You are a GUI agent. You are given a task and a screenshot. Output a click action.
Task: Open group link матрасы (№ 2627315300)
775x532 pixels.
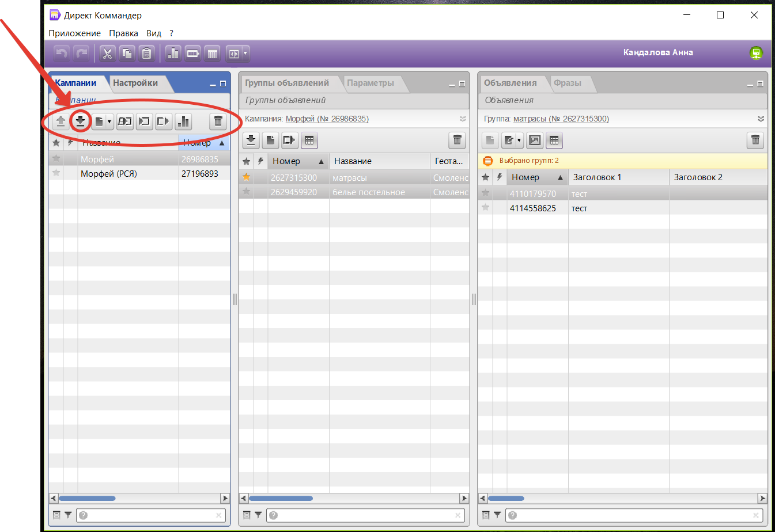[x=561, y=119]
